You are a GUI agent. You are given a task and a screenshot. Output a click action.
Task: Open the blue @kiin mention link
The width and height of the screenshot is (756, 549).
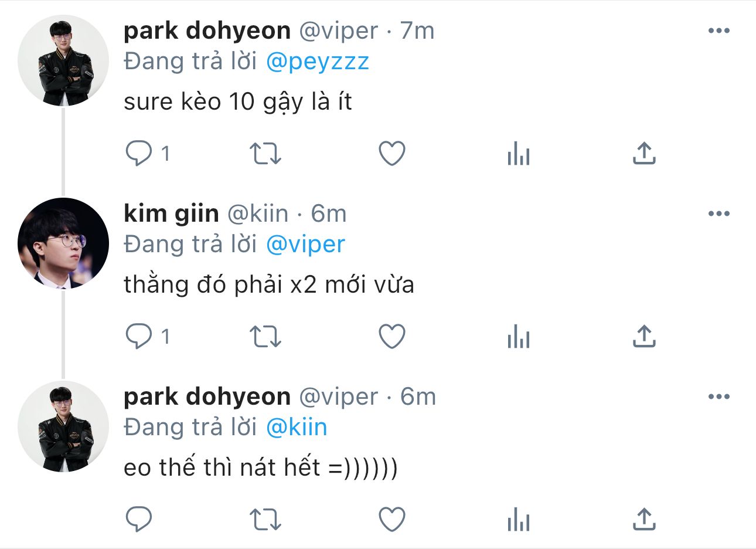click(297, 428)
